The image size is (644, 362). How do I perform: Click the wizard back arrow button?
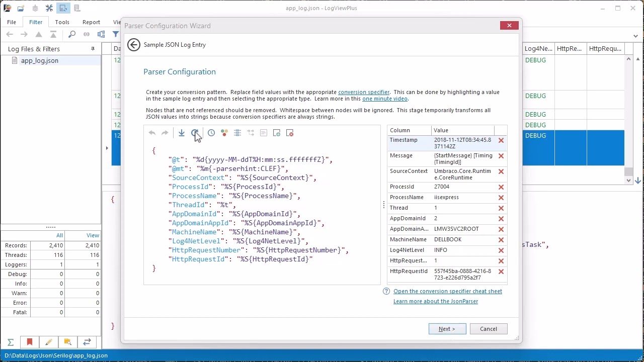(x=134, y=45)
